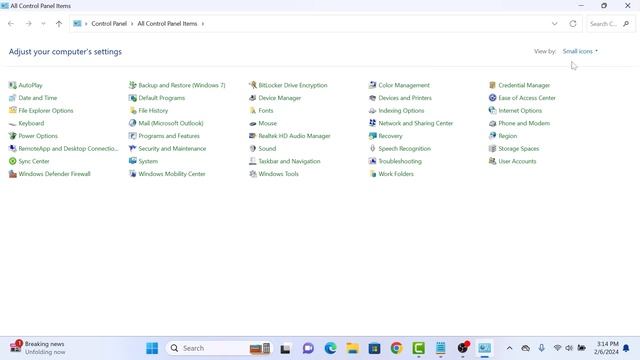
Task: Open RemoteApp and Desktop Connections link
Action: coord(68,149)
